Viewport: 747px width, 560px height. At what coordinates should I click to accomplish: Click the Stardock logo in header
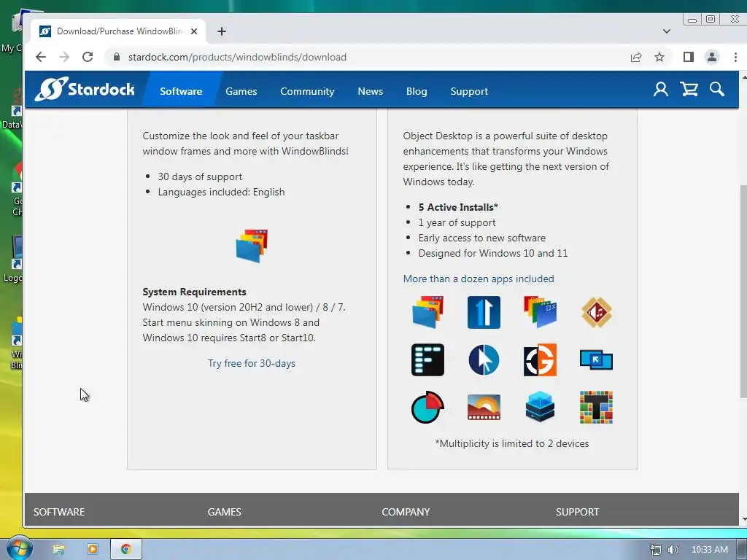pyautogui.click(x=85, y=89)
